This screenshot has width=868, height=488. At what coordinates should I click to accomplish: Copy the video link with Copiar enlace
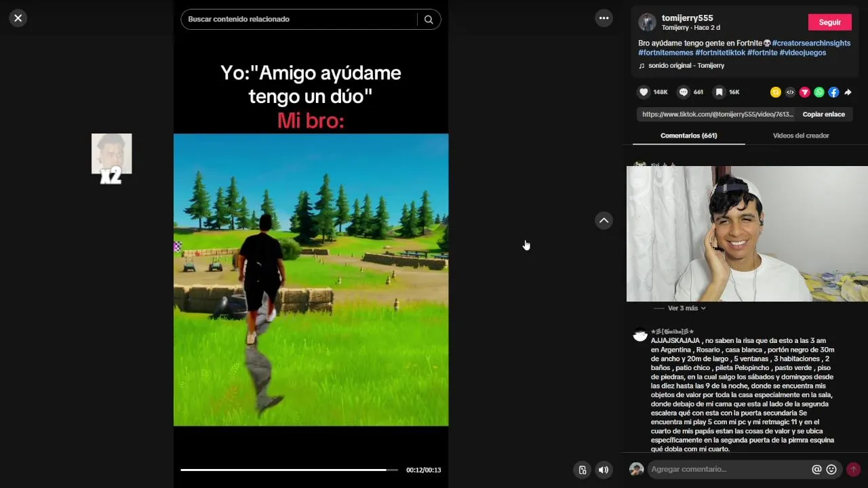(x=823, y=115)
